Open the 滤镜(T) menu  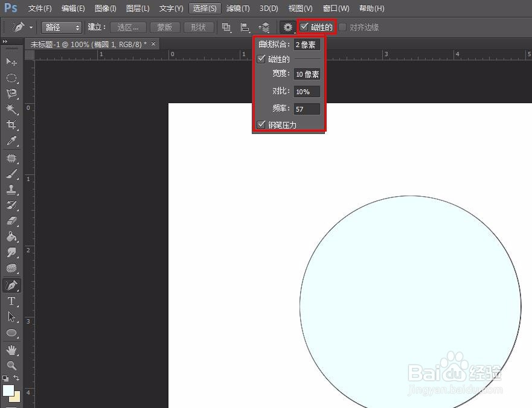coord(238,8)
